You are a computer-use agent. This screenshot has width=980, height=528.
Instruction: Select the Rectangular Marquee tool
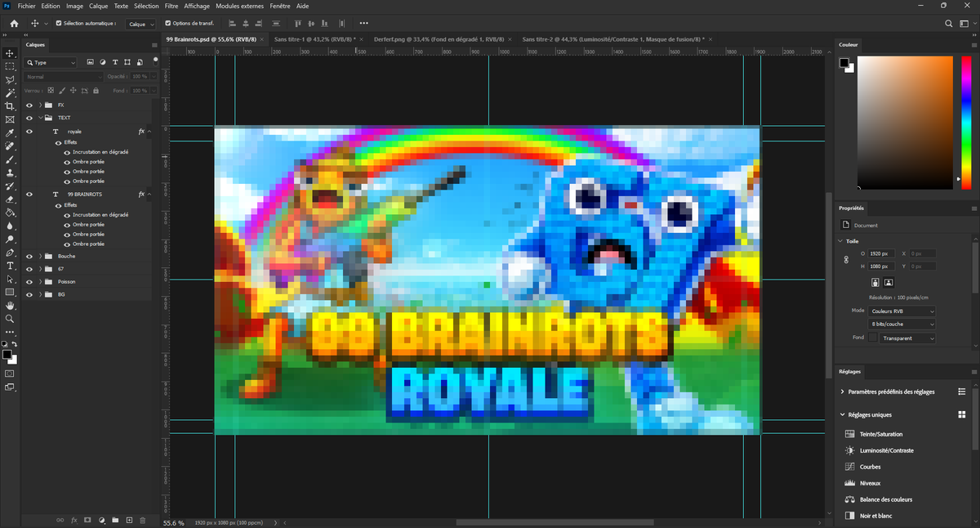coord(10,66)
